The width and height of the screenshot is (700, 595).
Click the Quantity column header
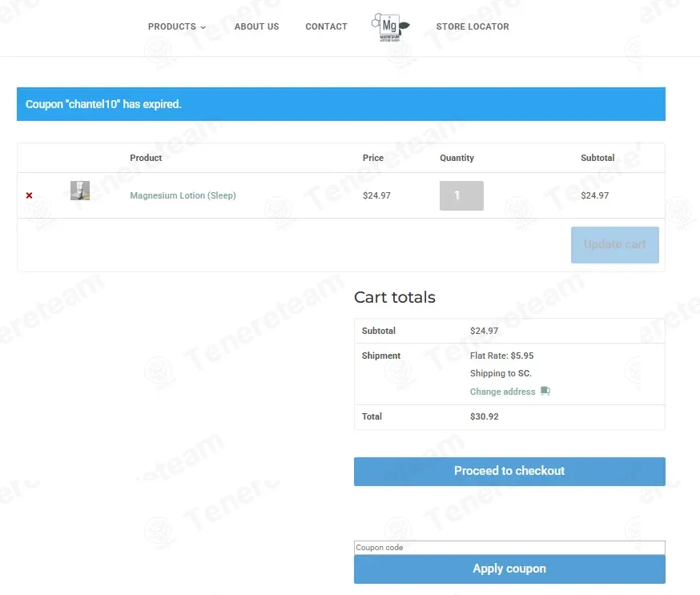457,158
